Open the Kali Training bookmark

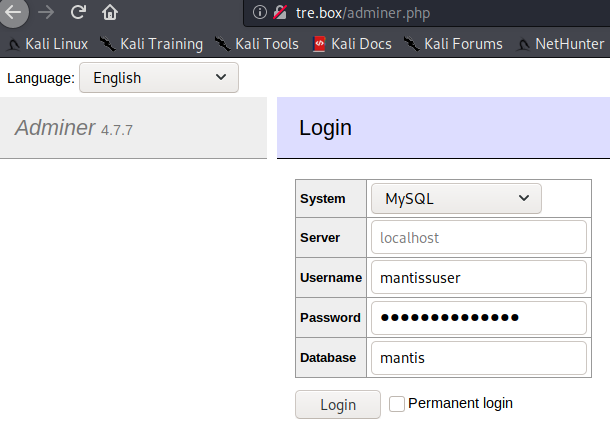pyautogui.click(x=151, y=44)
